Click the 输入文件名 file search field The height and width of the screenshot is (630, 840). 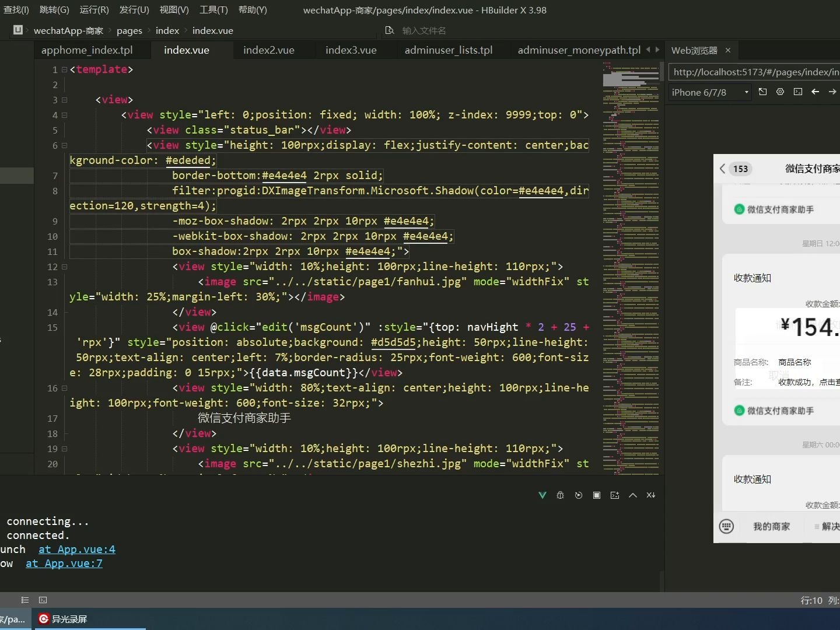[x=424, y=30]
